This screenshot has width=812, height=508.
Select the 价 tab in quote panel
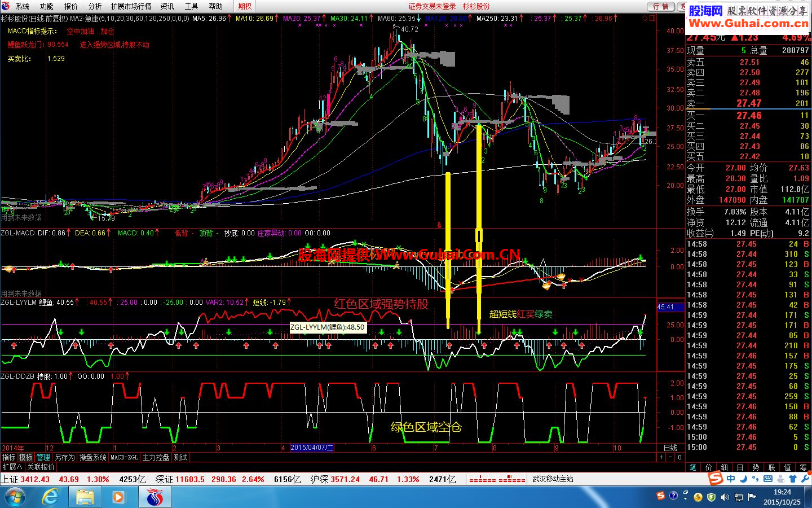[709, 467]
